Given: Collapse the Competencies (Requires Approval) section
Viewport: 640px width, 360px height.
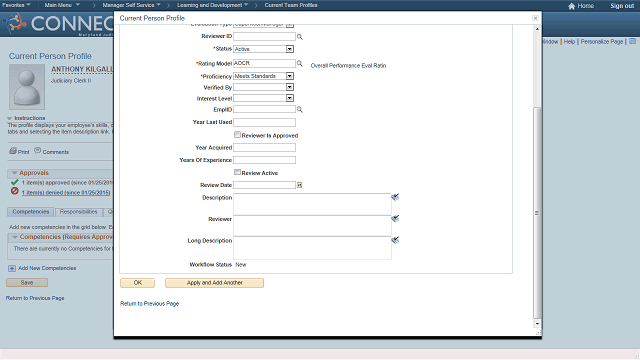Looking at the screenshot, I should (x=15, y=237).
